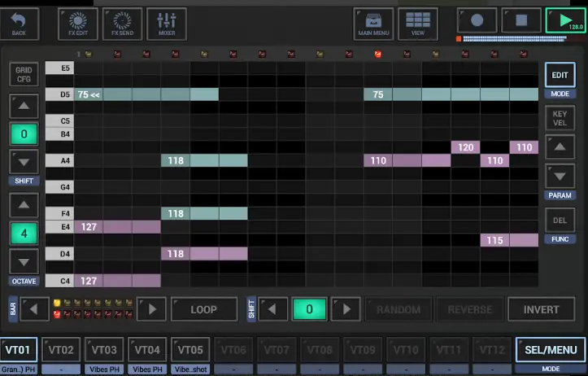Select track VT05
The height and width of the screenshot is (376, 588).
pos(190,350)
